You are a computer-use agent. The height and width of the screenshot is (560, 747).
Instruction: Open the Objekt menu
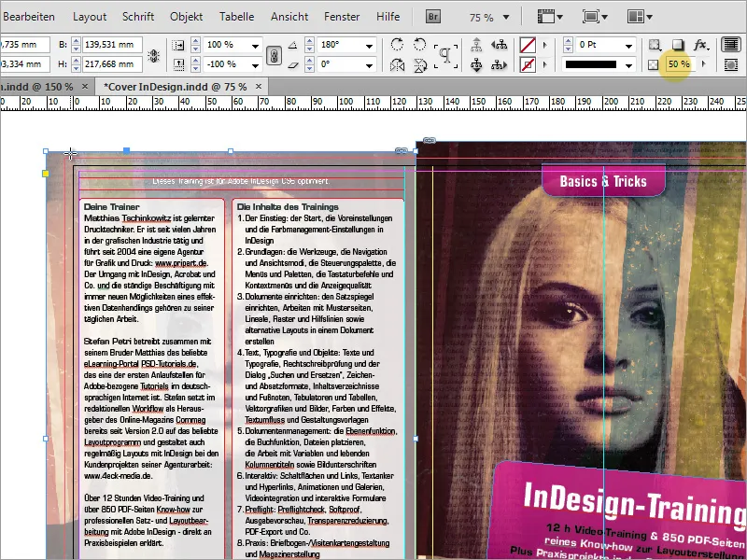click(186, 17)
